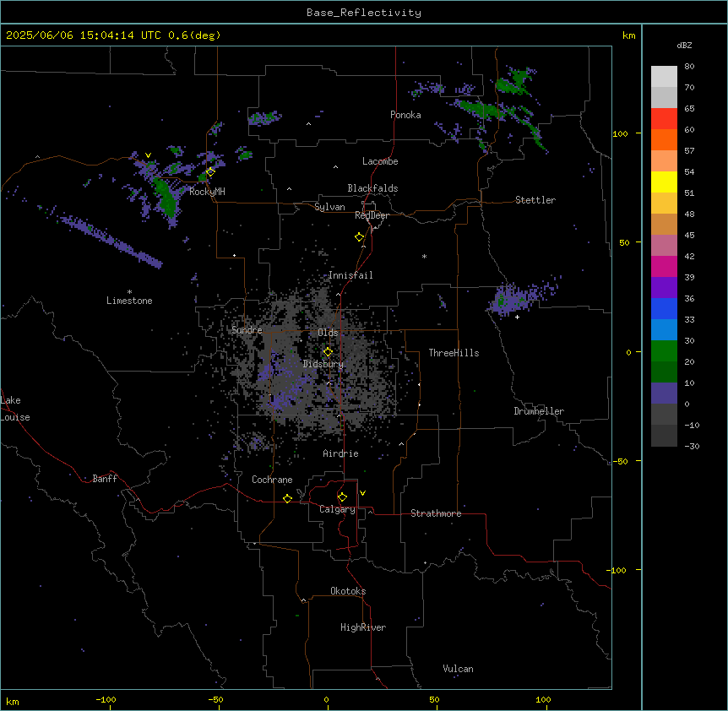Click the Sundre label

247,330
